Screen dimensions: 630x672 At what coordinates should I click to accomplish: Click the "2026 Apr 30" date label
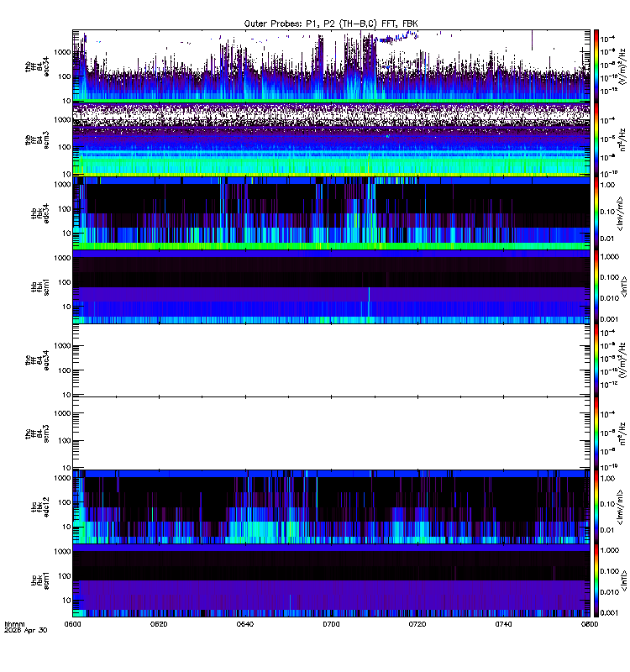26,630
